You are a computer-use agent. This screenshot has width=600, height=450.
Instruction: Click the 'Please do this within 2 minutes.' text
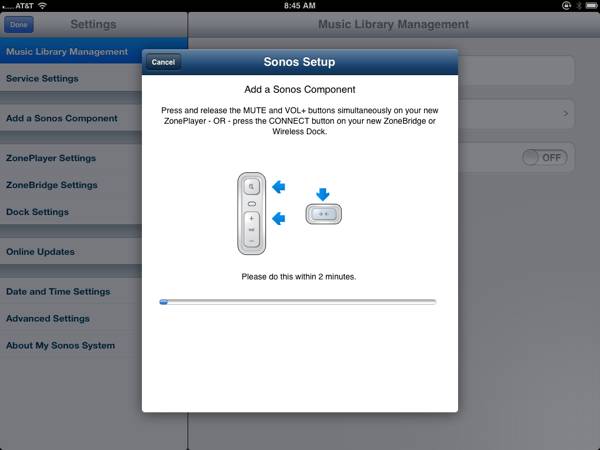coord(299,277)
